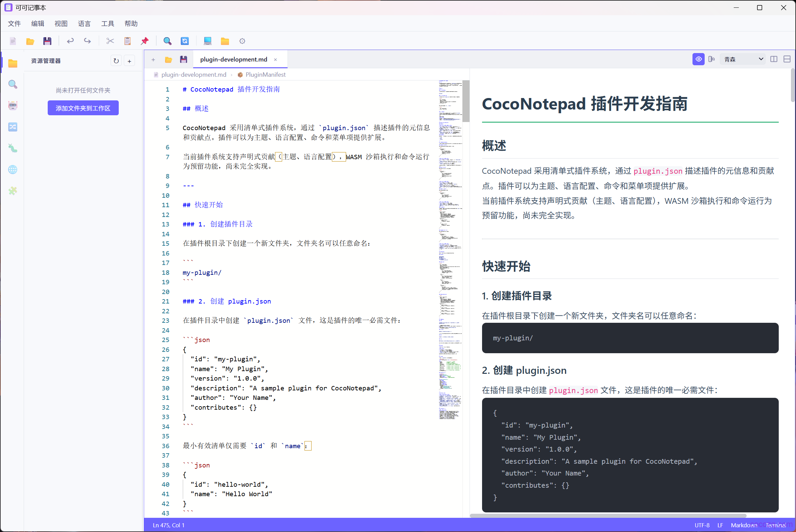Click the '### 1. 创建插件目录' line in editor

click(x=218, y=224)
